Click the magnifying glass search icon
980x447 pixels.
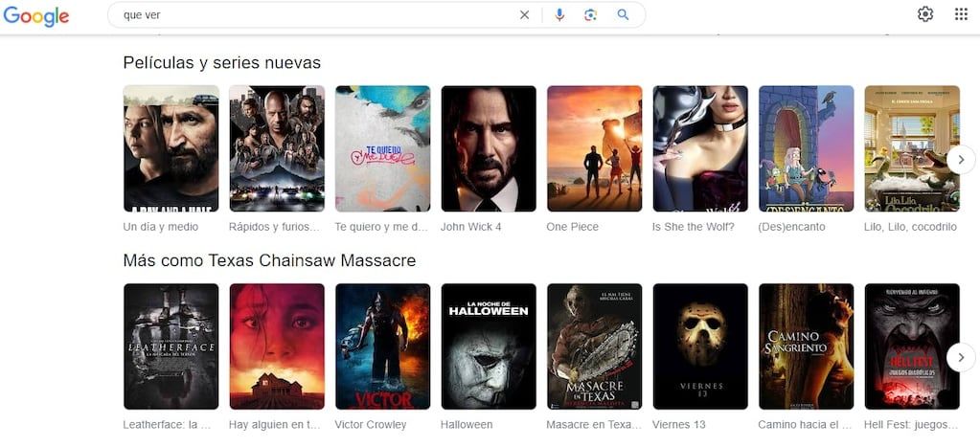[623, 15]
